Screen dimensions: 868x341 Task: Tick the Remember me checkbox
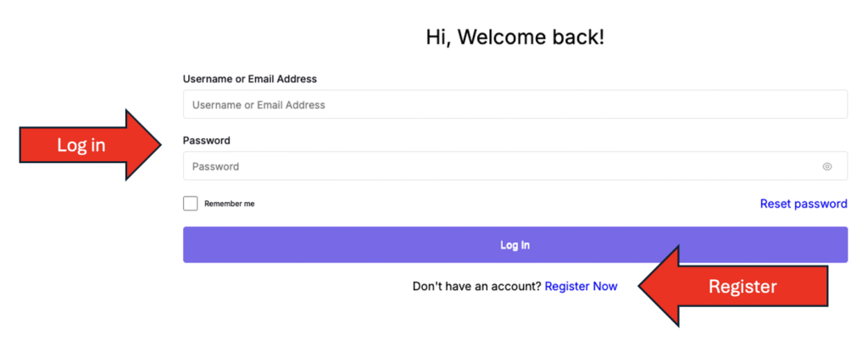pos(191,204)
